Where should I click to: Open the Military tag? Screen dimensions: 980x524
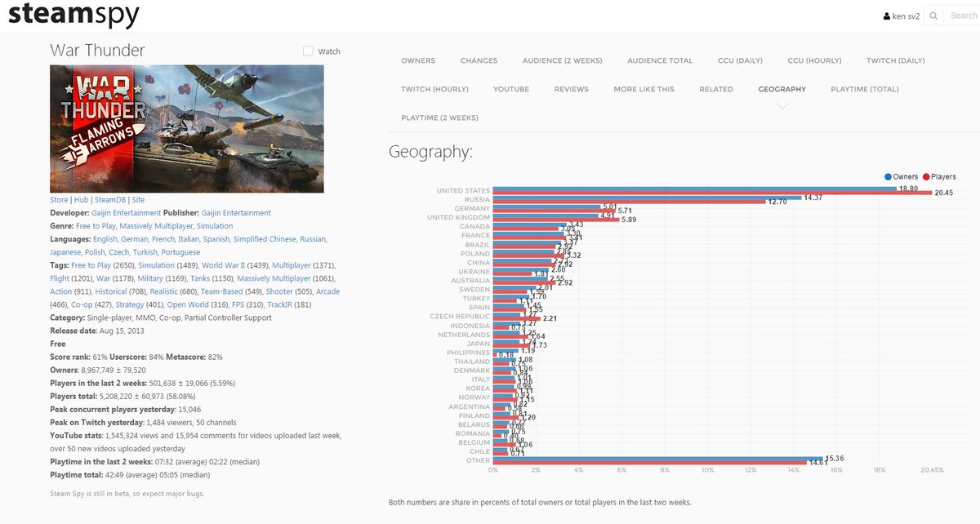point(150,278)
